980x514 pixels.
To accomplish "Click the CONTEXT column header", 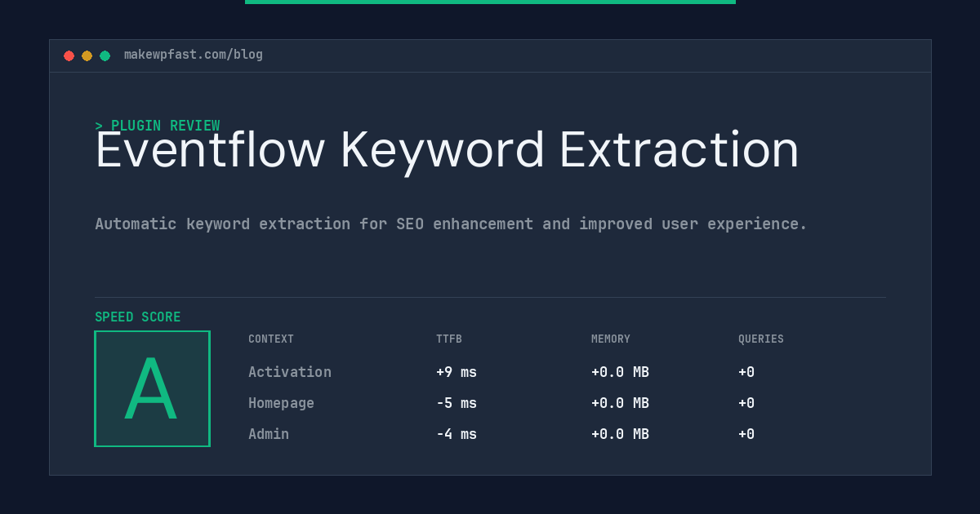I will click(x=271, y=339).
